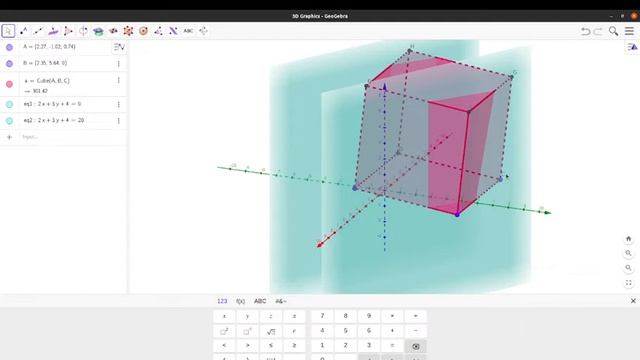Tap the x key on keyboard

point(224,316)
